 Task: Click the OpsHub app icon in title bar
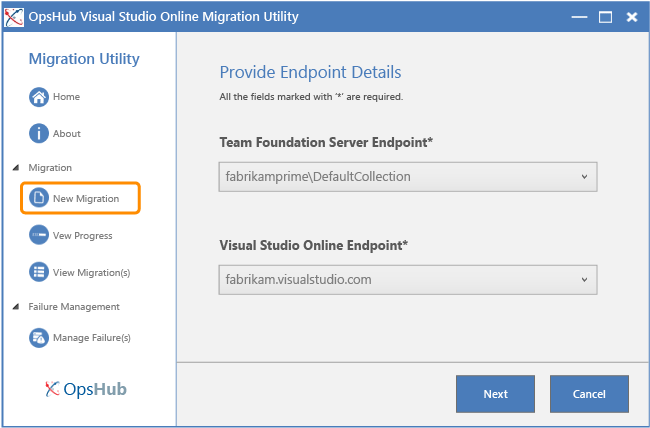tap(14, 17)
